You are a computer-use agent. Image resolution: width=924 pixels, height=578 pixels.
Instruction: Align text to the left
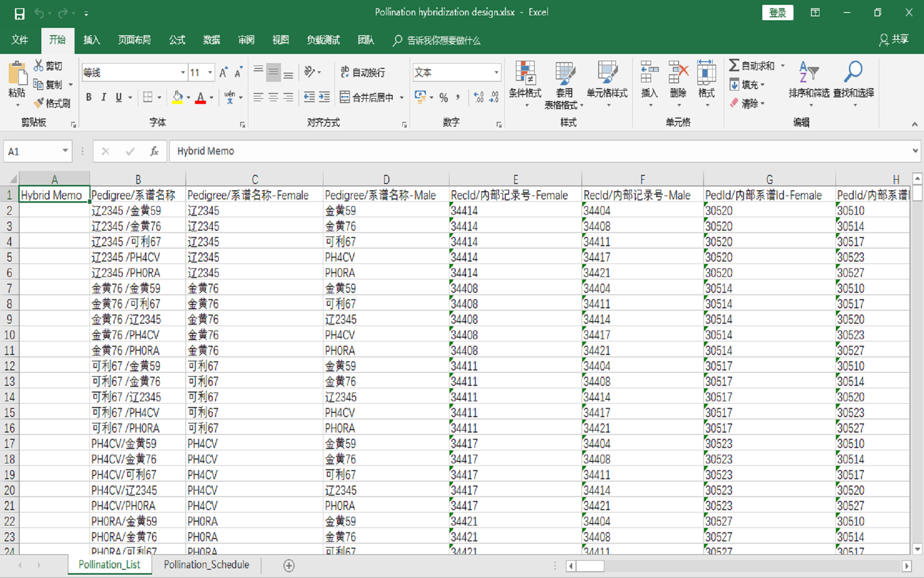(x=258, y=97)
